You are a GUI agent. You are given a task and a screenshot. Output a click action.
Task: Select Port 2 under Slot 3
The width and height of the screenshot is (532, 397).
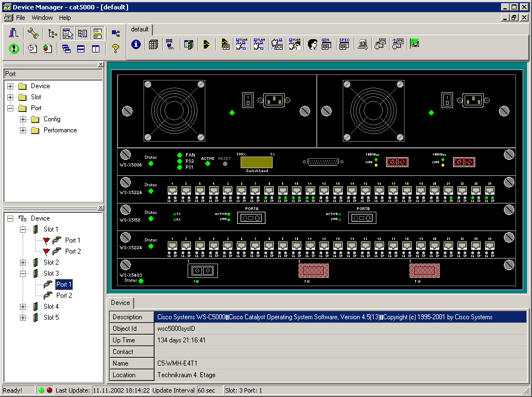click(64, 296)
